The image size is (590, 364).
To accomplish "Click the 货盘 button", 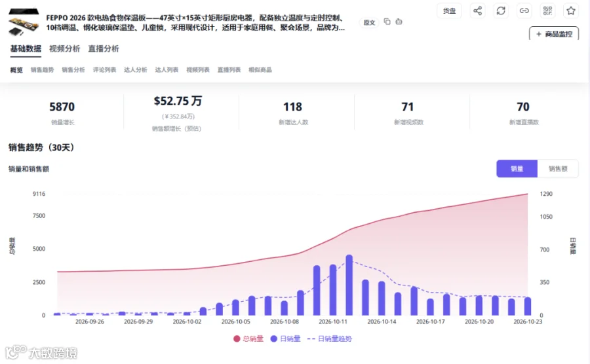I will 449,10.
